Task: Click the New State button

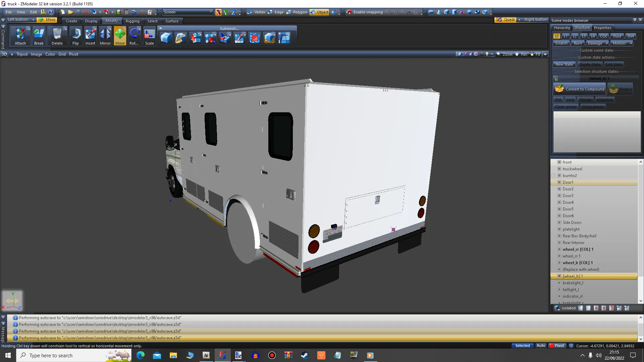Action: point(564,64)
